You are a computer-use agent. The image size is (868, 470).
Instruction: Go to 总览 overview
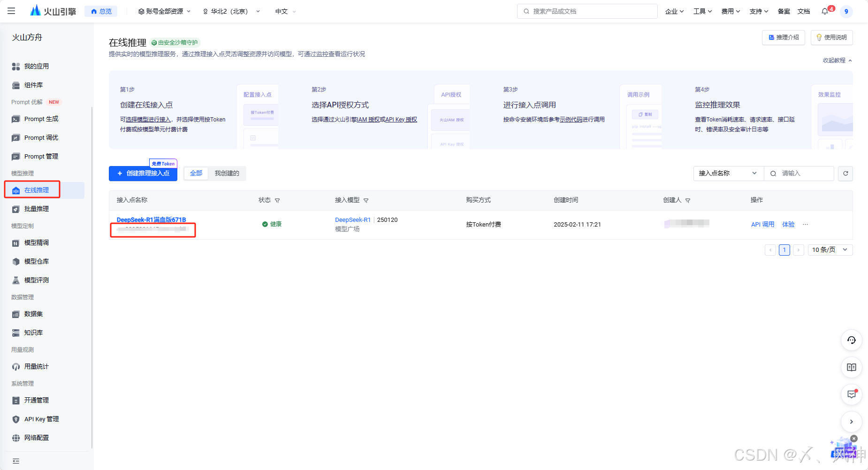coord(101,11)
